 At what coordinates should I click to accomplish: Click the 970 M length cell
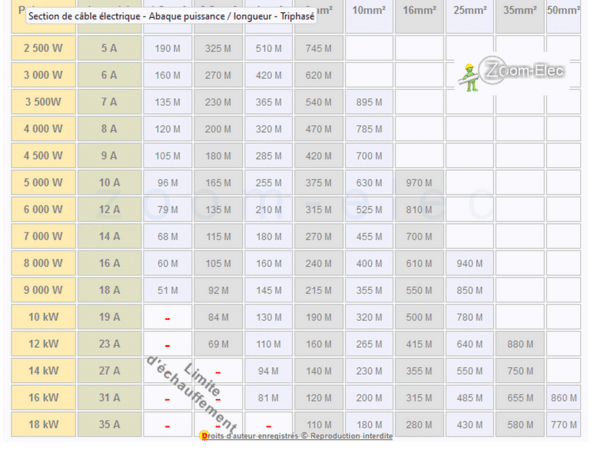(419, 183)
